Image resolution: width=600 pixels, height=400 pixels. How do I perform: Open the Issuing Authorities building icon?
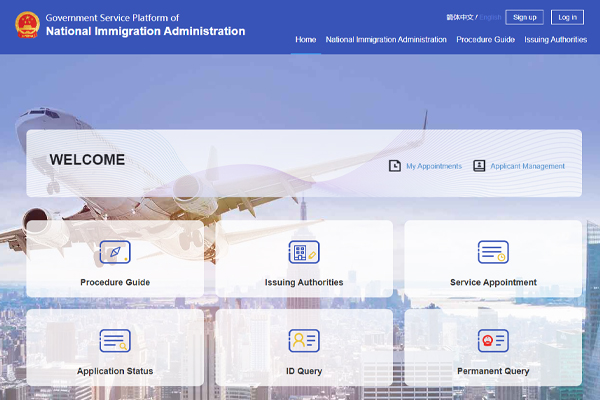pos(304,252)
